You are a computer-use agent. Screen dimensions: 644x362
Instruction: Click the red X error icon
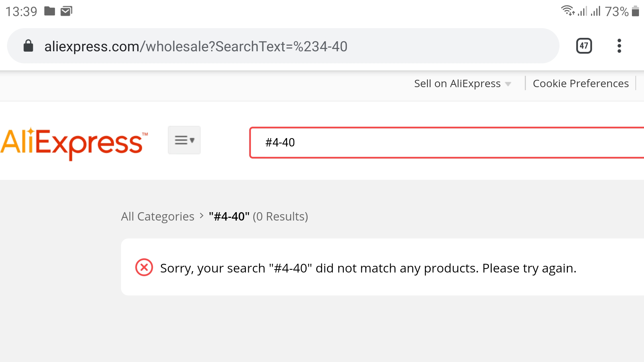[x=144, y=267]
